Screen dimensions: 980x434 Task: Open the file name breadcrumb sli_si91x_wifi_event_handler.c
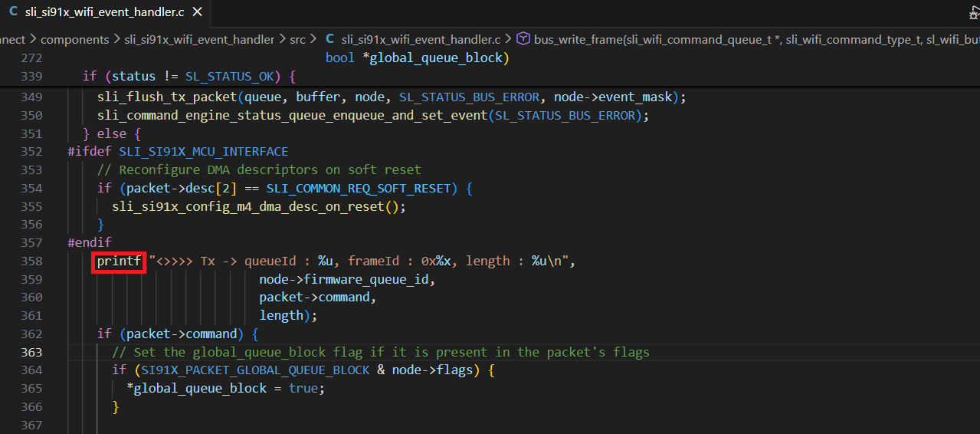click(421, 39)
